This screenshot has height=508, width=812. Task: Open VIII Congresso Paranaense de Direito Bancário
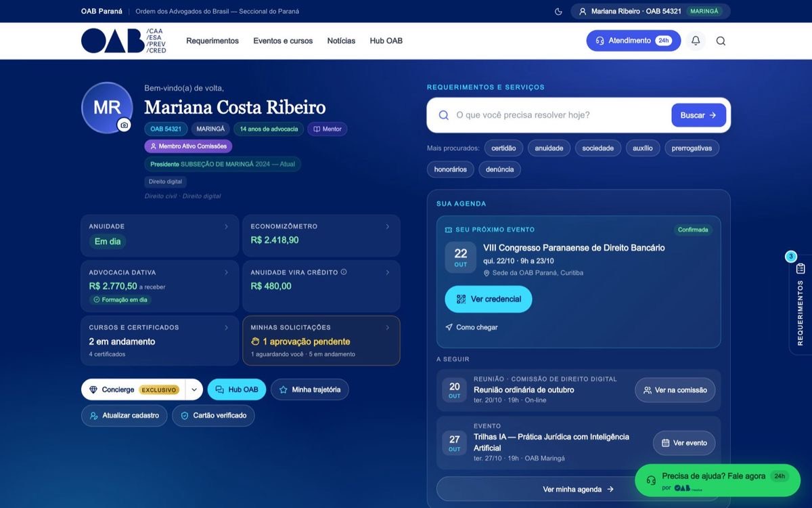[x=574, y=248]
